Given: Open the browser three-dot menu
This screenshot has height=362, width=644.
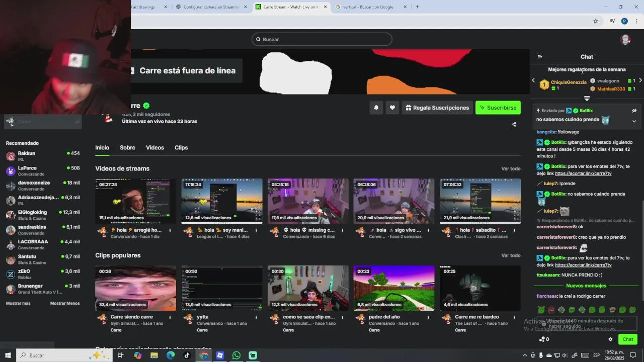Looking at the screenshot, I should click(637, 21).
